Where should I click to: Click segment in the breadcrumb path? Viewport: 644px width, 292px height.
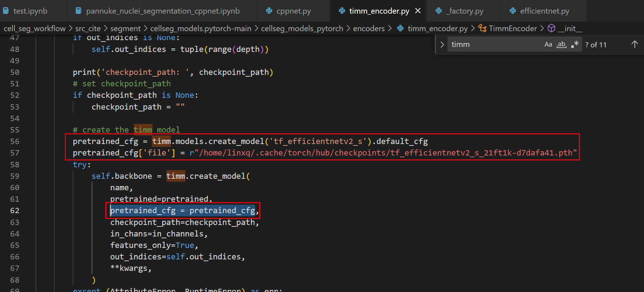point(125,28)
